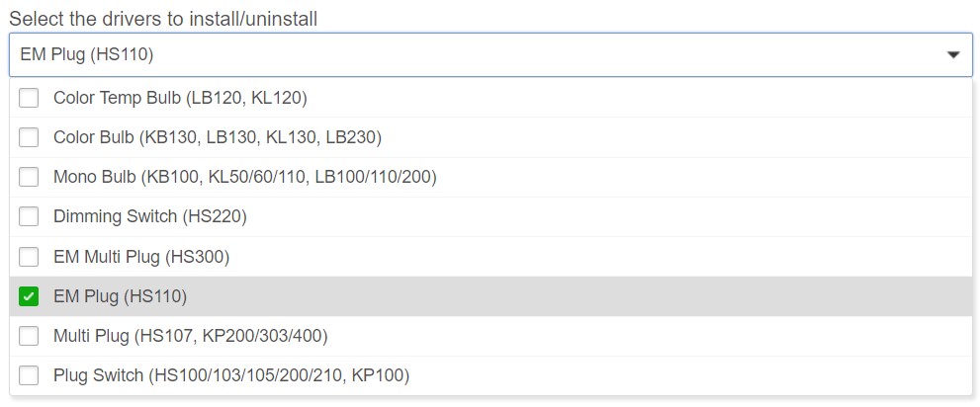Click the driver selection combo box field

point(490,55)
